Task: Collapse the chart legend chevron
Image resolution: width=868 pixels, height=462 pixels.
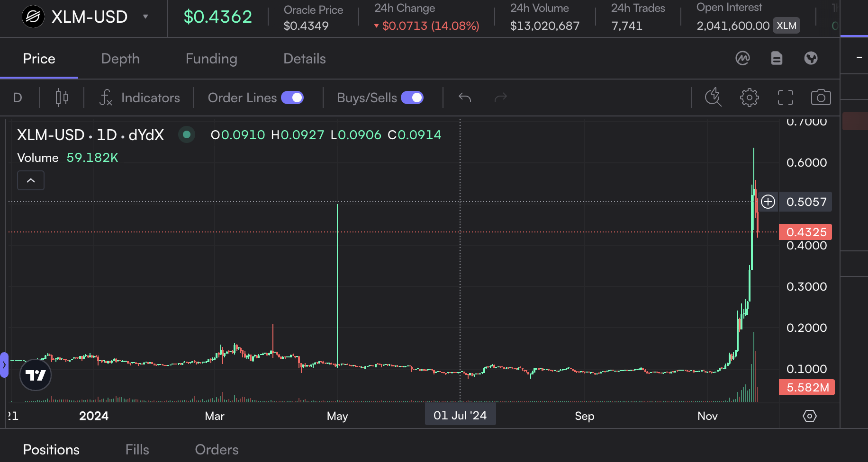Action: [x=31, y=180]
